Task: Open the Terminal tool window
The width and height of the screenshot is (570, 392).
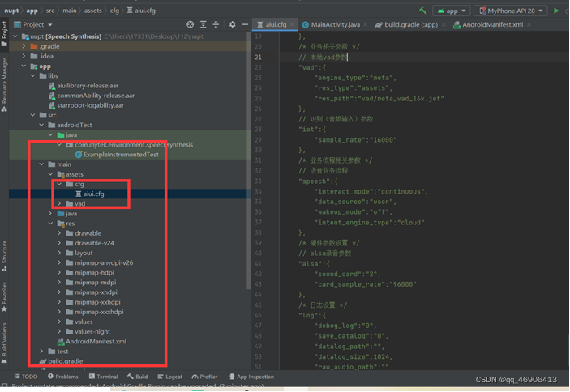Action: click(x=103, y=377)
